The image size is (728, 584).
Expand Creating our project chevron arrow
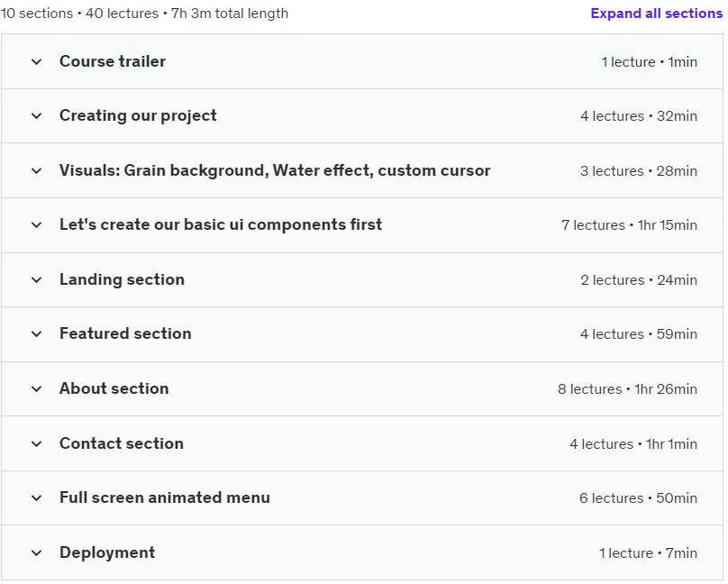coord(36,116)
